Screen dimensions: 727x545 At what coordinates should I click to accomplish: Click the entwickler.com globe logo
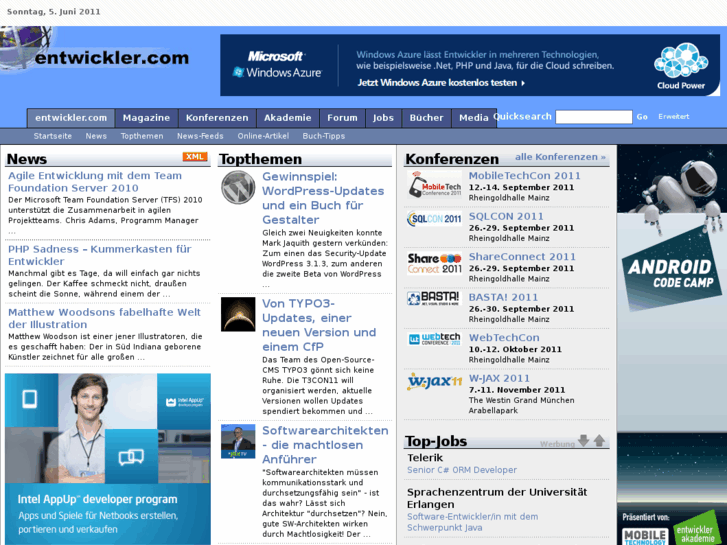[26, 48]
